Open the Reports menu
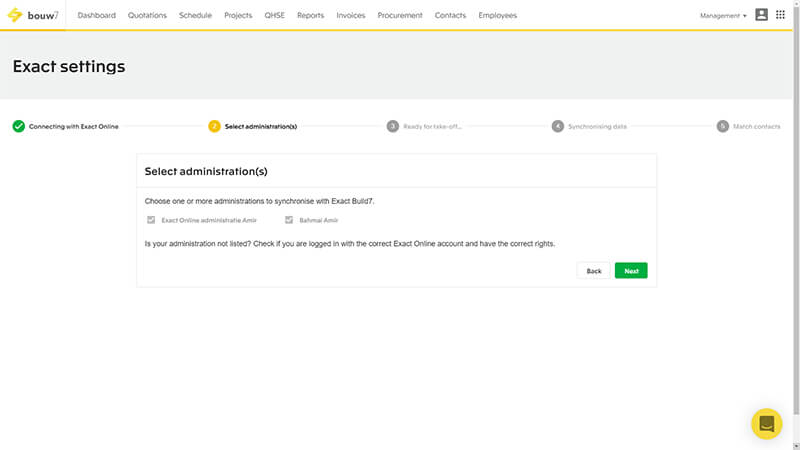This screenshot has width=800, height=450. [x=310, y=15]
